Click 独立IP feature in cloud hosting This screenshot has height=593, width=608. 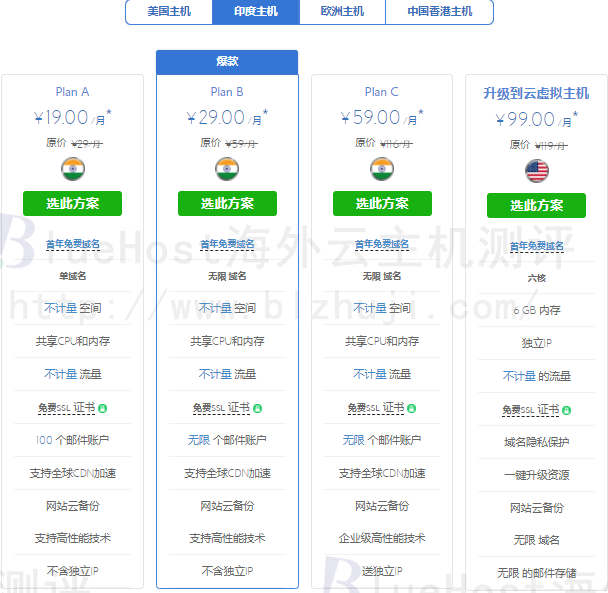[x=536, y=343]
